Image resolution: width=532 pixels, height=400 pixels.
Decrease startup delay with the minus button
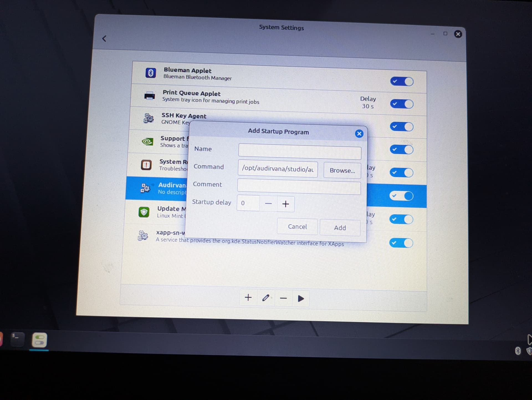pyautogui.click(x=268, y=204)
